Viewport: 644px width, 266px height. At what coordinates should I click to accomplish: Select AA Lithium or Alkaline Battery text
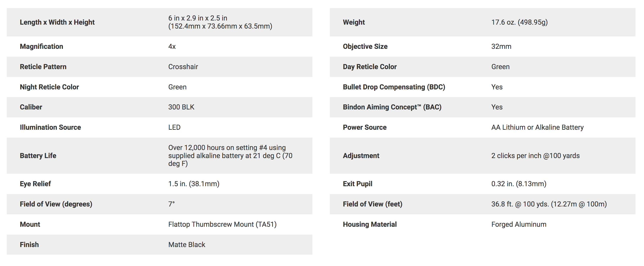[537, 127]
